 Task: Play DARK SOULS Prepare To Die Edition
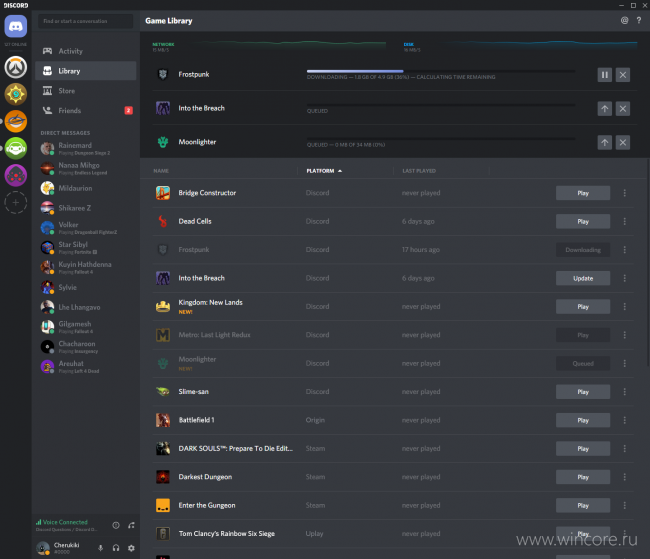click(583, 449)
